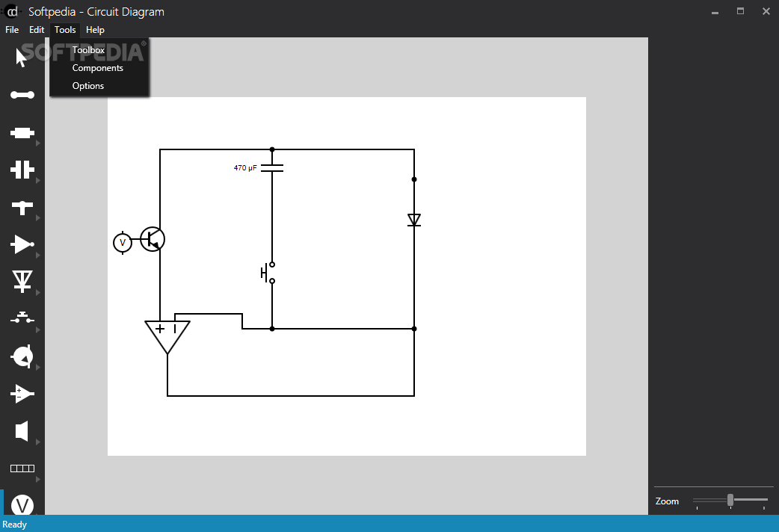The width and height of the screenshot is (779, 532).
Task: Select the push switch tool
Action: 22,318
